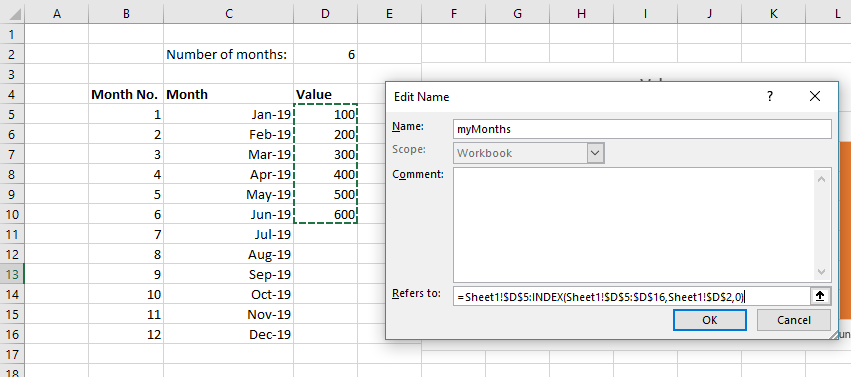Select month number cell containing 12

tap(126, 335)
